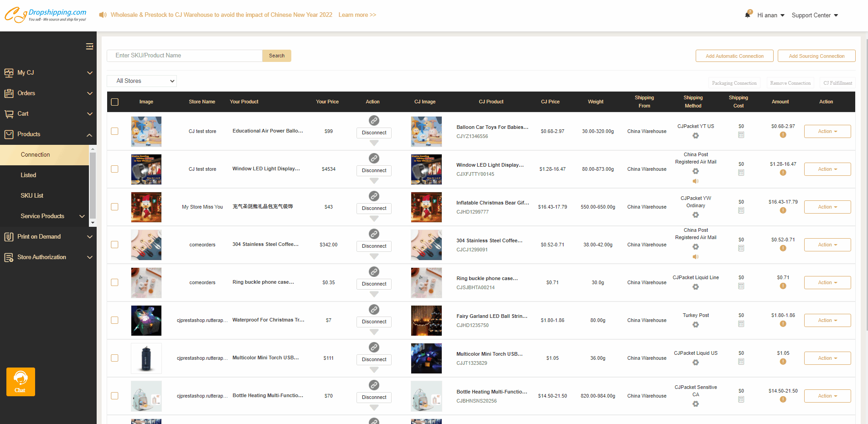Open shipping method settings gear for CJPacket YT US
Screen dimensions: 868x424
tap(696, 136)
